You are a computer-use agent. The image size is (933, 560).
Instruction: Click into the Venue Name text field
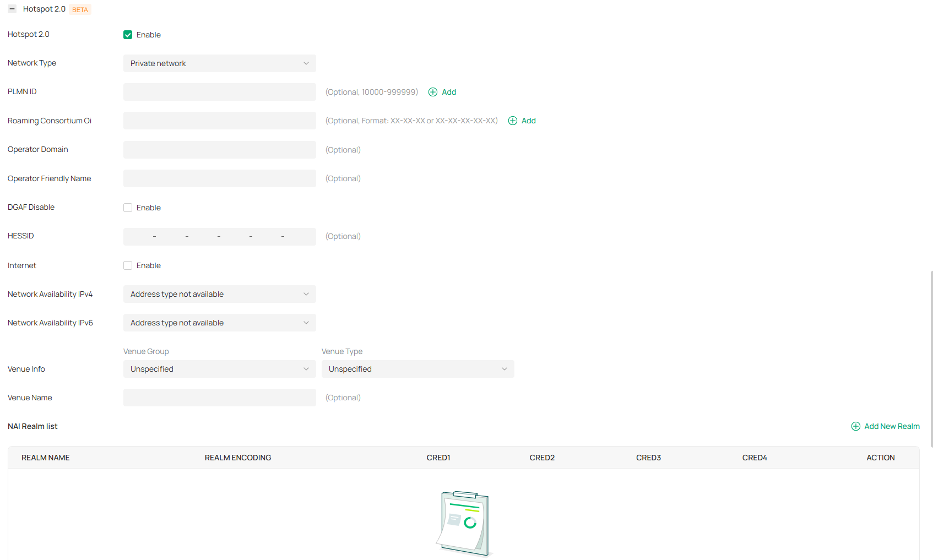(x=219, y=398)
